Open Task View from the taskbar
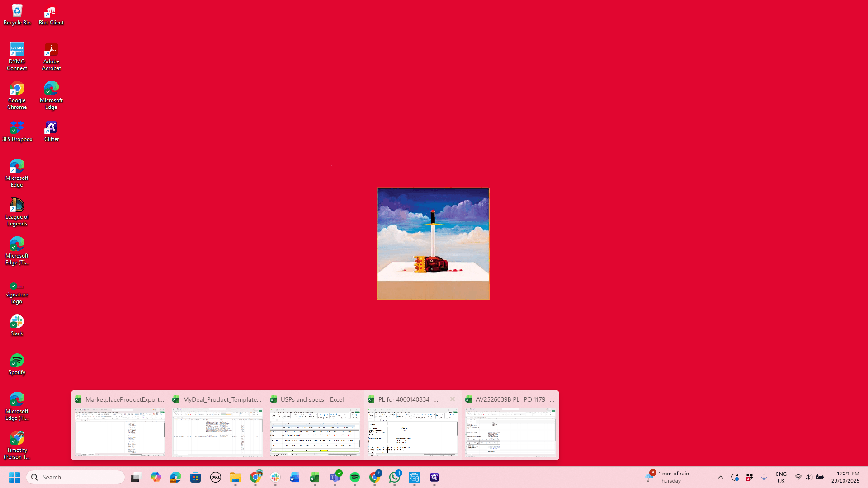Screen dimensions: 868x488 pos(136,477)
